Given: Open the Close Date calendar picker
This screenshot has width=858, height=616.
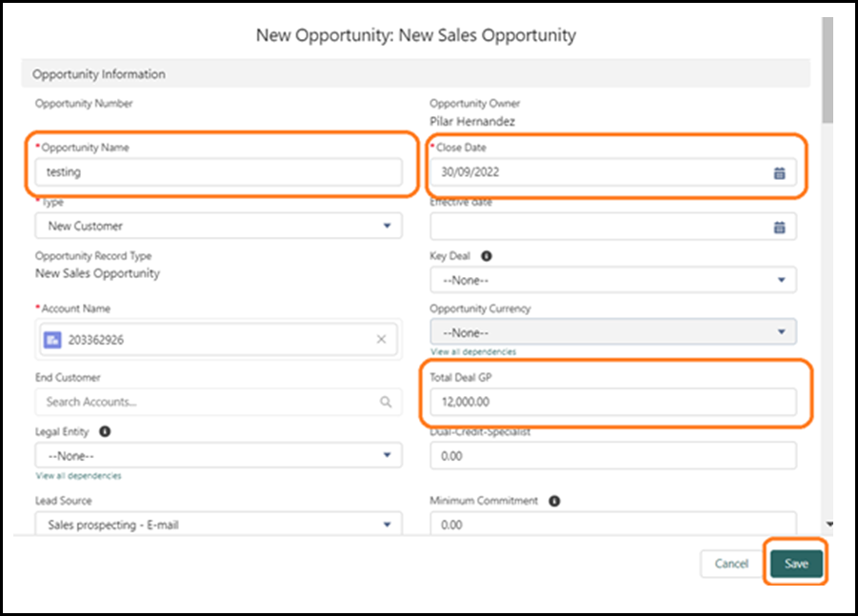Looking at the screenshot, I should click(x=779, y=173).
